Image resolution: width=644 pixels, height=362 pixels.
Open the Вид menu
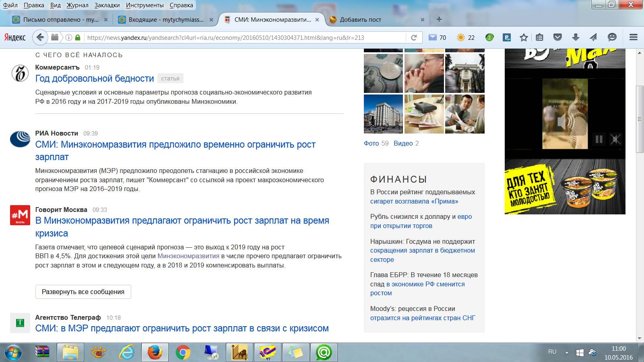pos(56,5)
